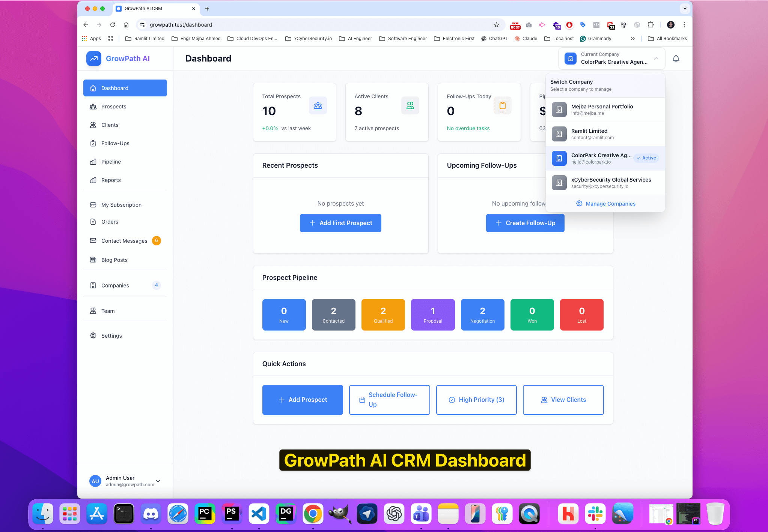The image size is (768, 532).
Task: Select ColorPark Creative as the active company
Action: tap(601, 158)
